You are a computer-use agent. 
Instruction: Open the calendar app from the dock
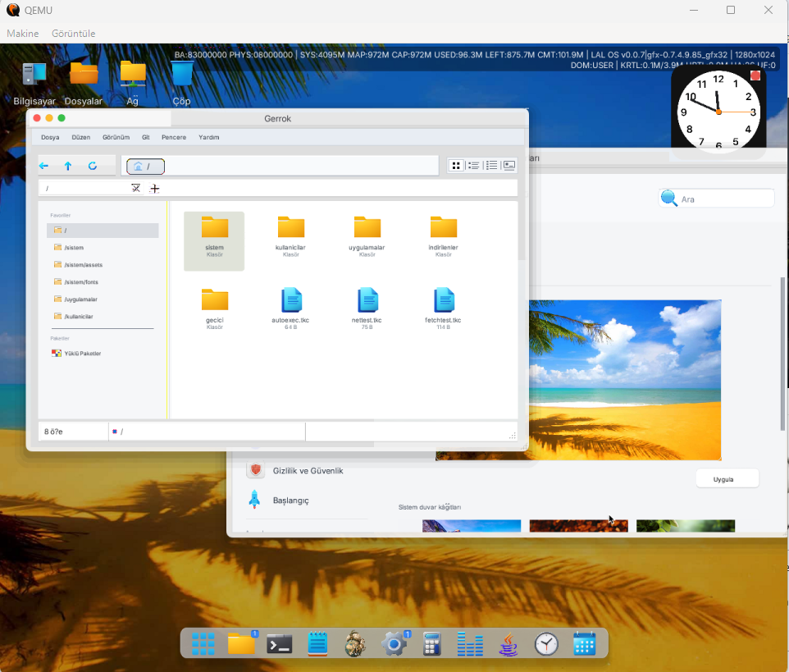pos(584,644)
